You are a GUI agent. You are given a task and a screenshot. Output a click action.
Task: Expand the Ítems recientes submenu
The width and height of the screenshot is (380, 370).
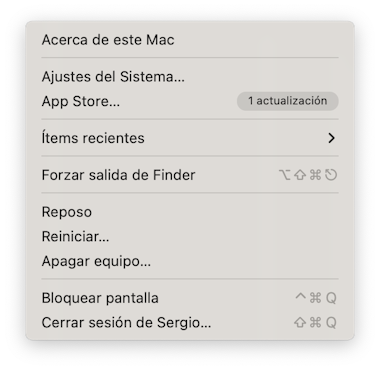click(190, 138)
